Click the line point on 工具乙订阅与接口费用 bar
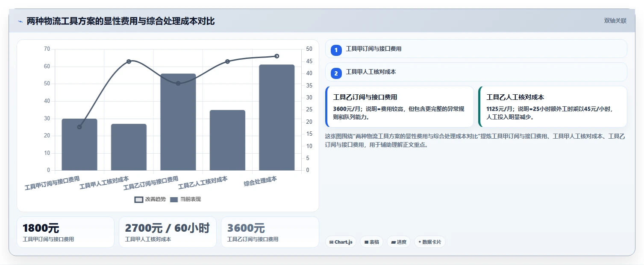Viewport: 644px width, 265px height. coord(178,83)
